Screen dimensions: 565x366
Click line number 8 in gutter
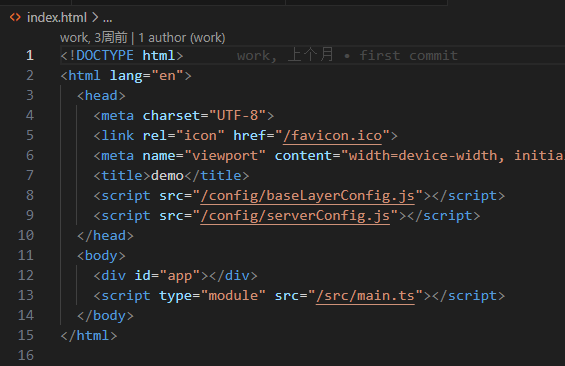30,196
